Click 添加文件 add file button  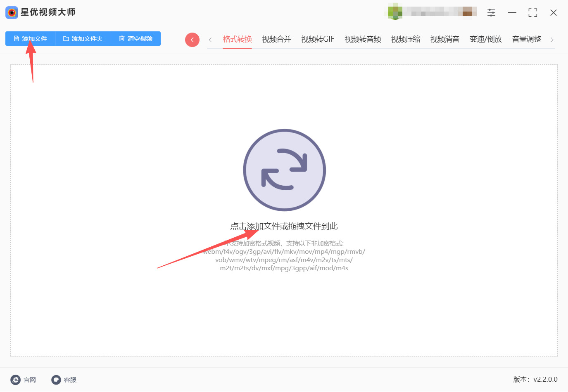(30, 39)
